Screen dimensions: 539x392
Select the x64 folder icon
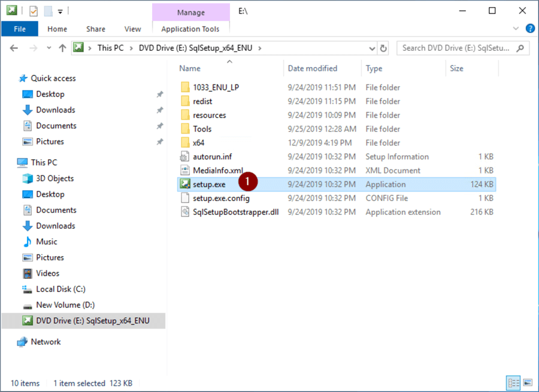[185, 142]
